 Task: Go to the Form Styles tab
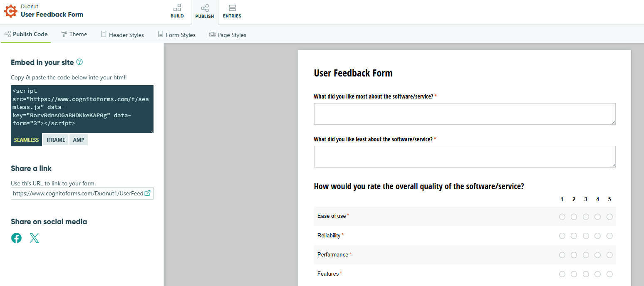[176, 35]
